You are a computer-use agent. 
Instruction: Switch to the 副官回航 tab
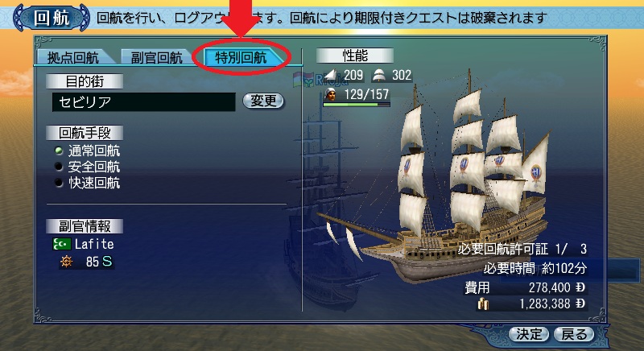[x=157, y=57]
